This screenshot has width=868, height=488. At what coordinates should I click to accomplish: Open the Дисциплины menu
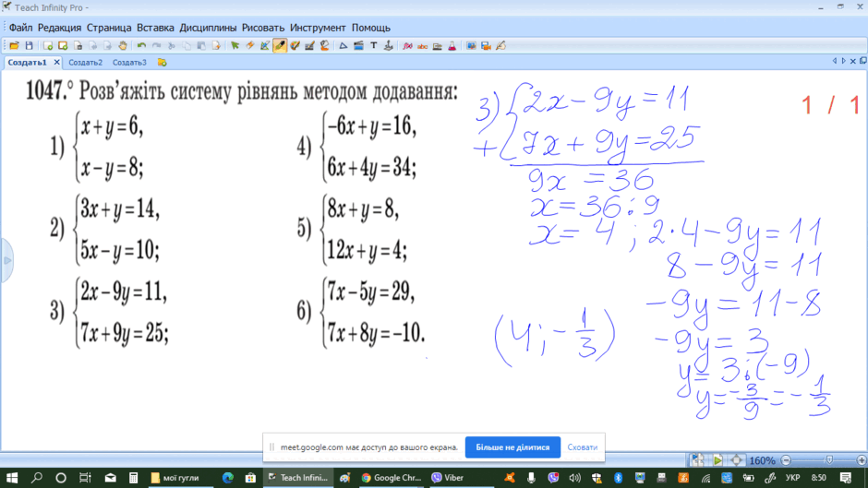point(208,28)
